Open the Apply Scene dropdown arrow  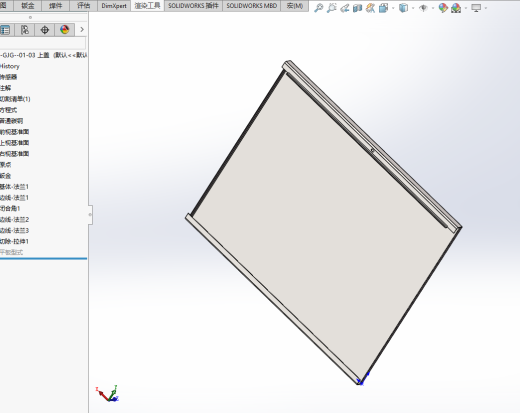466,8
